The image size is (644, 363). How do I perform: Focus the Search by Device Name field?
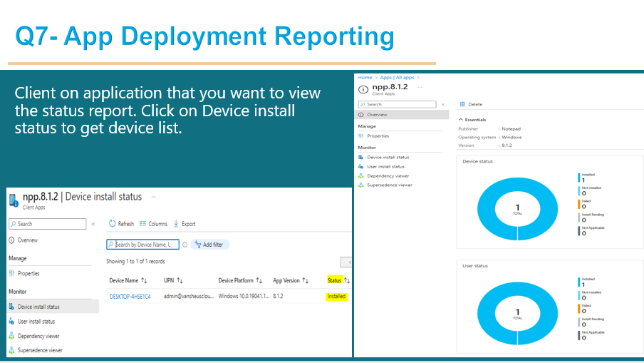[x=142, y=244]
